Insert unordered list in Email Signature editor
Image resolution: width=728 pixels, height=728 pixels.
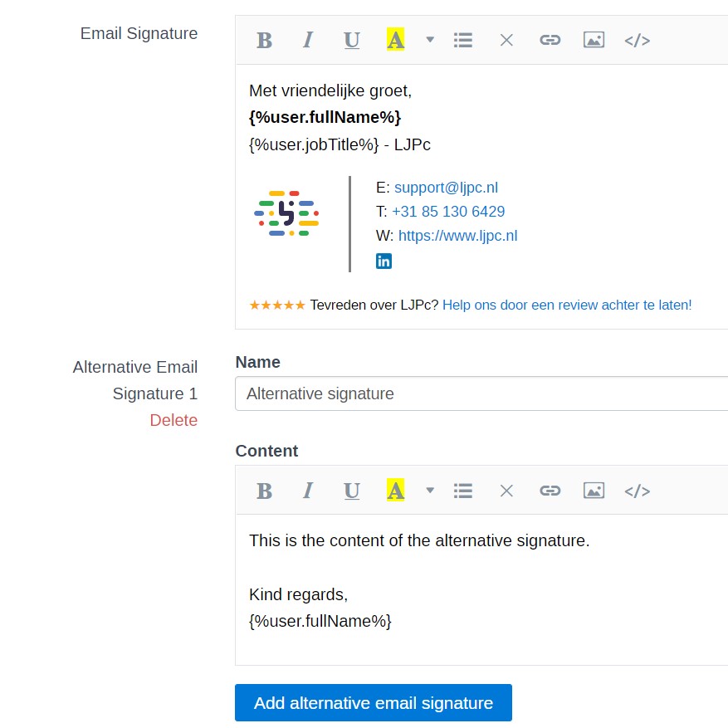coord(463,40)
